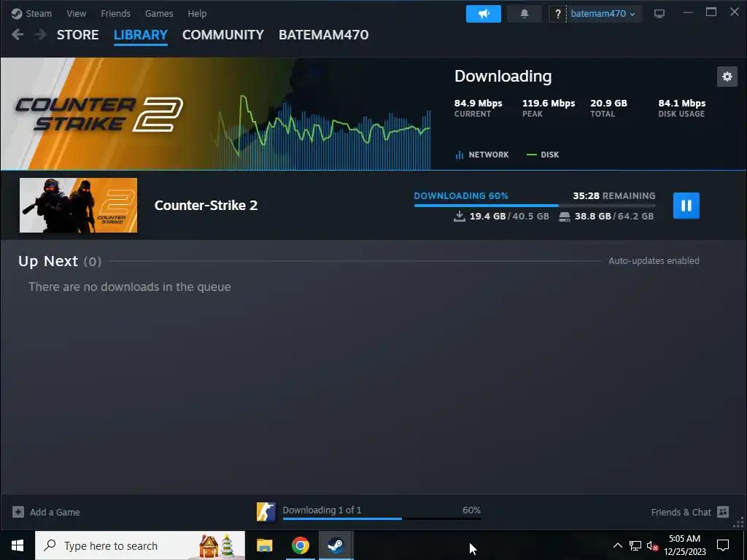This screenshot has height=560, width=747.
Task: Open File Explorer from the taskbar
Action: tap(264, 545)
